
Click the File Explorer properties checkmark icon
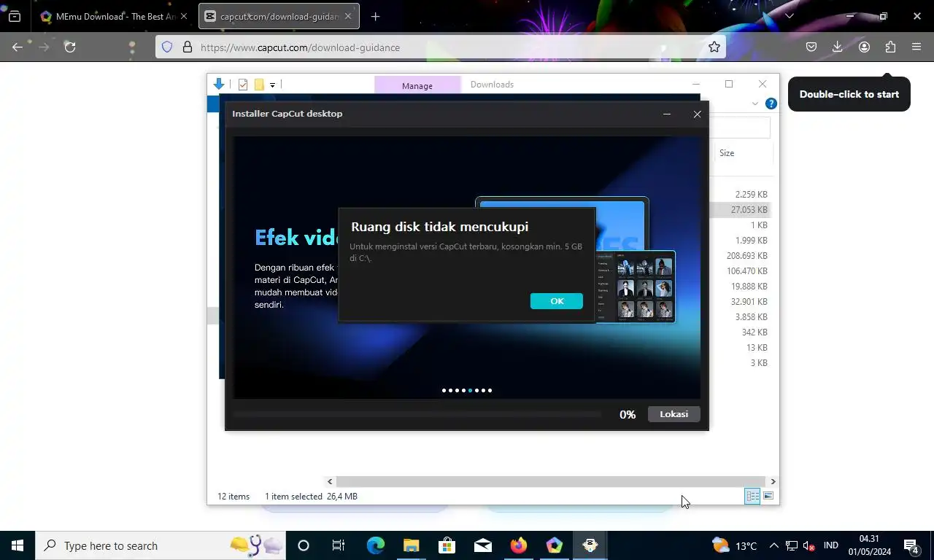[x=243, y=85]
